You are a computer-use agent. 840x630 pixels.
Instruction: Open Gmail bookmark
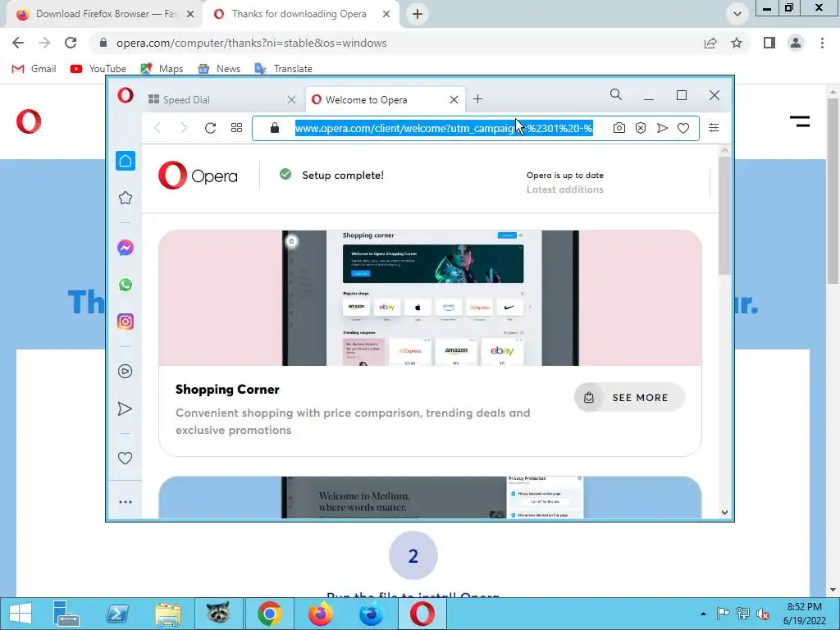click(x=34, y=69)
